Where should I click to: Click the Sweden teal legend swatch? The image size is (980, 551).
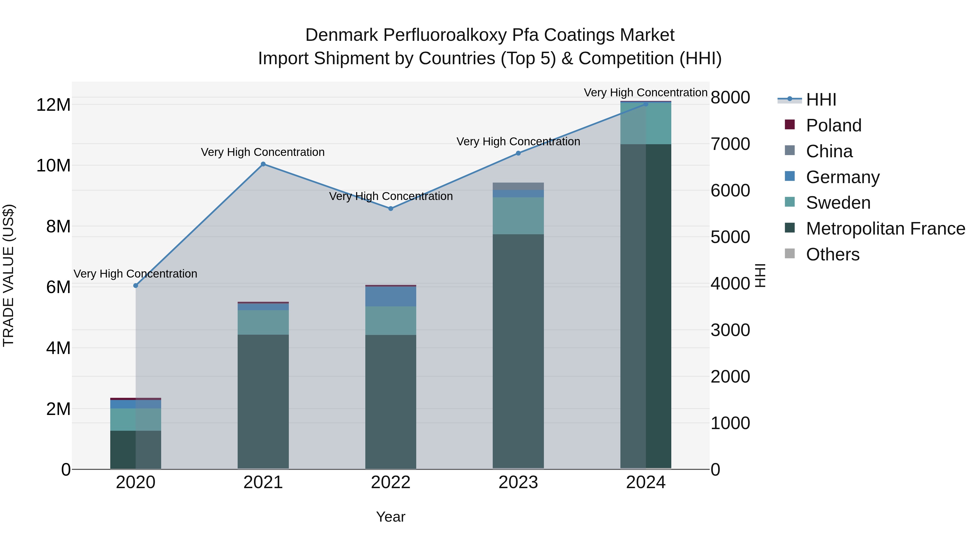790,202
